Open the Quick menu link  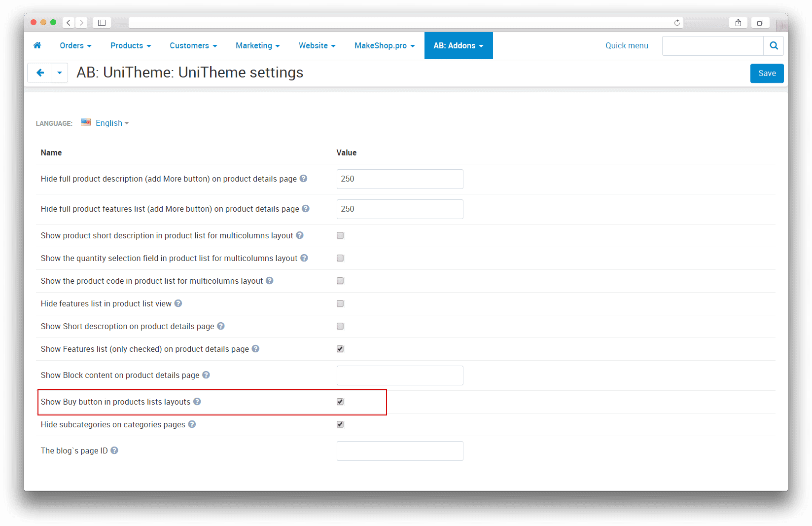pyautogui.click(x=627, y=46)
